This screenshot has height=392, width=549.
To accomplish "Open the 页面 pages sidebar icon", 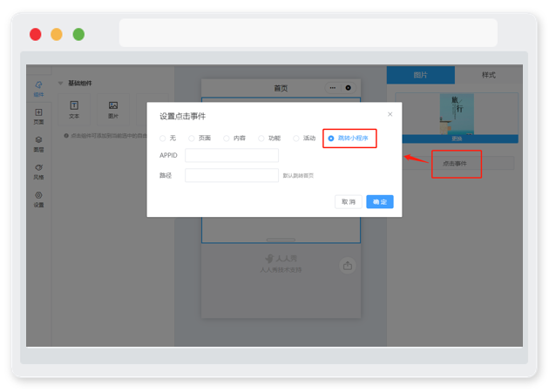I will pyautogui.click(x=38, y=117).
